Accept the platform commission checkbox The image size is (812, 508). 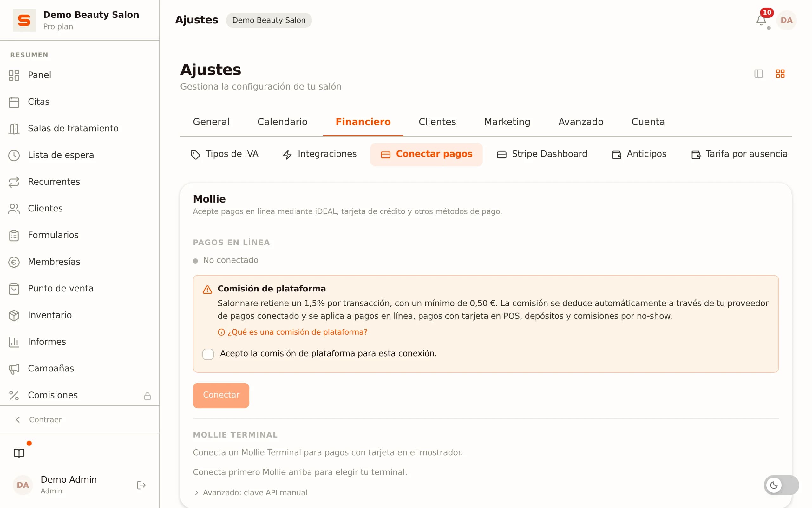[x=208, y=354]
